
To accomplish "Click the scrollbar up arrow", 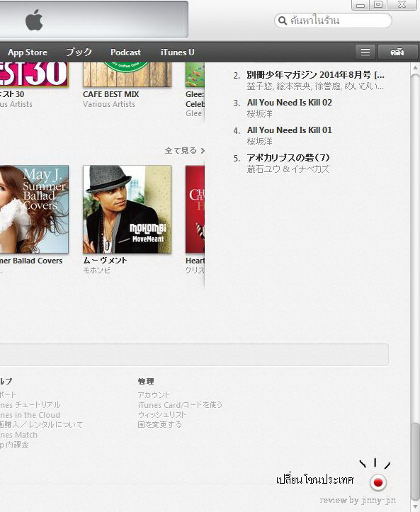I will tap(415, 67).
